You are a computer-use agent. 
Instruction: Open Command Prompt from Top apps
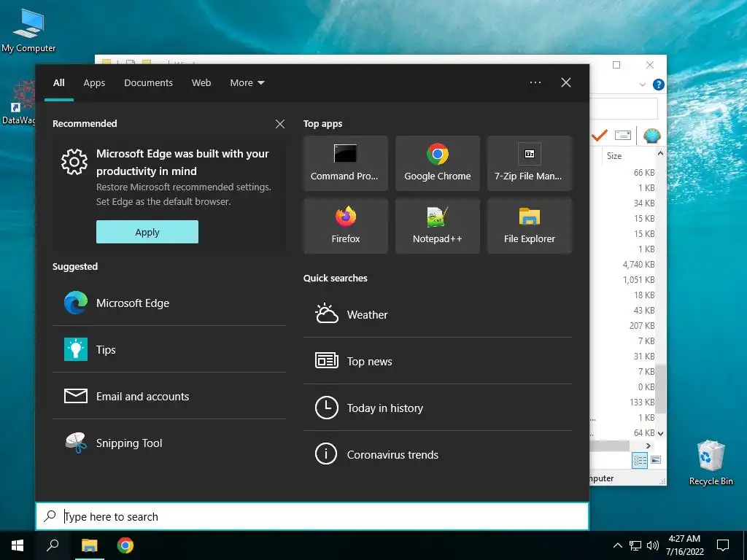345,163
